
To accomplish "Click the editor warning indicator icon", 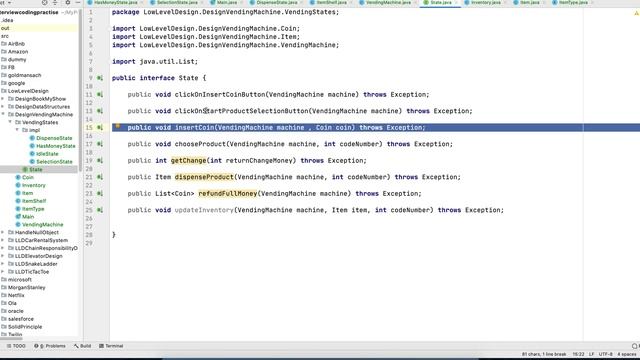I will [636, 13].
